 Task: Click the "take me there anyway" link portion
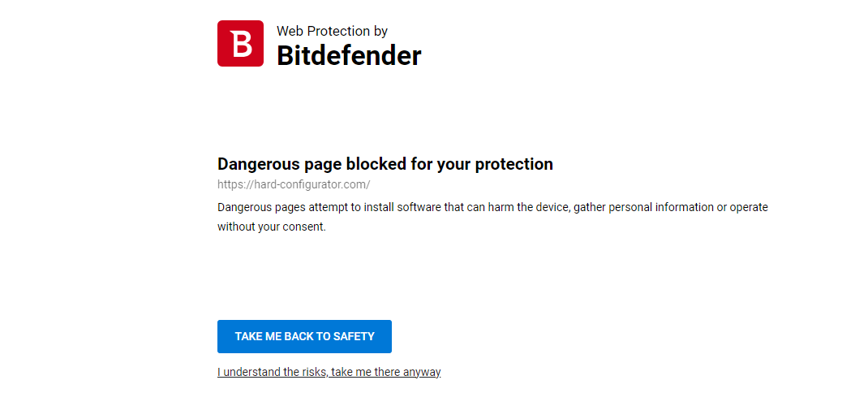click(388, 372)
